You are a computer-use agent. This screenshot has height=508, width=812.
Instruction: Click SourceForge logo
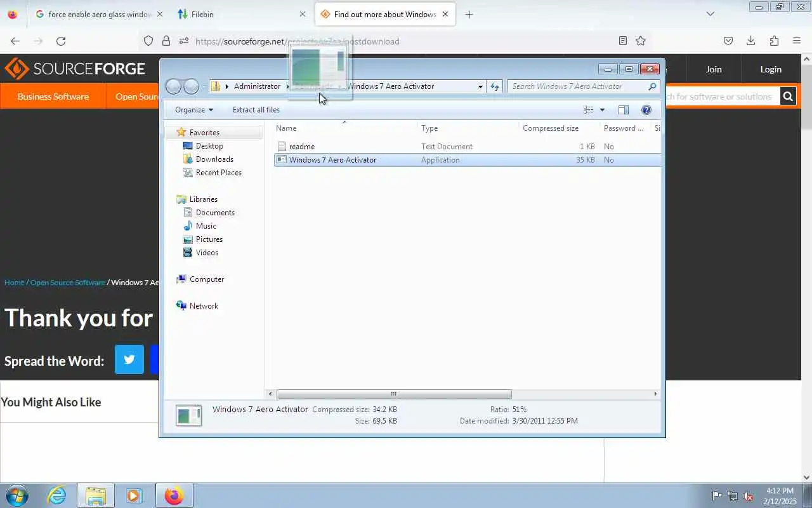click(75, 69)
